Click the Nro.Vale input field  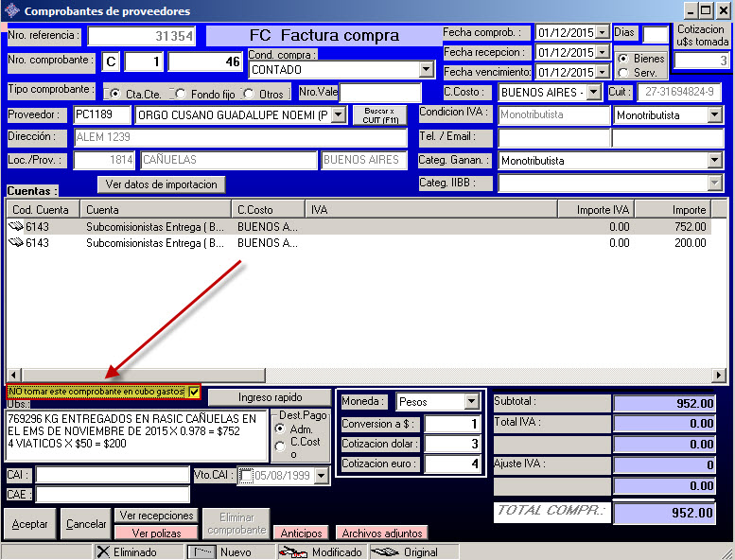pos(381,93)
